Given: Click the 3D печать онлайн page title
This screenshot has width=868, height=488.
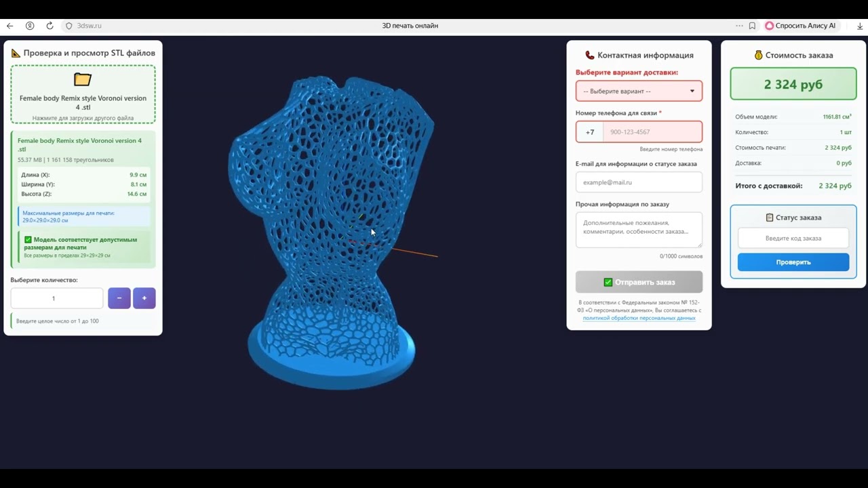Looking at the screenshot, I should point(410,26).
